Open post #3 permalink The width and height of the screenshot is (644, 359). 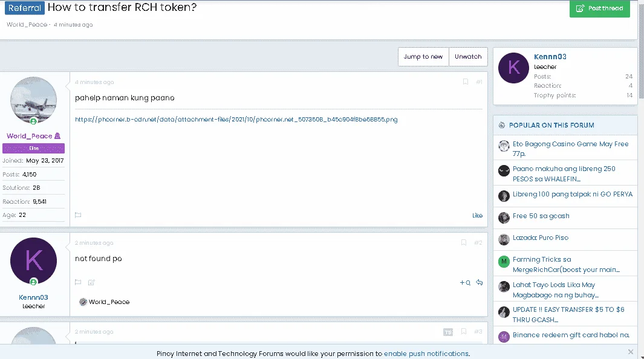[478, 332]
